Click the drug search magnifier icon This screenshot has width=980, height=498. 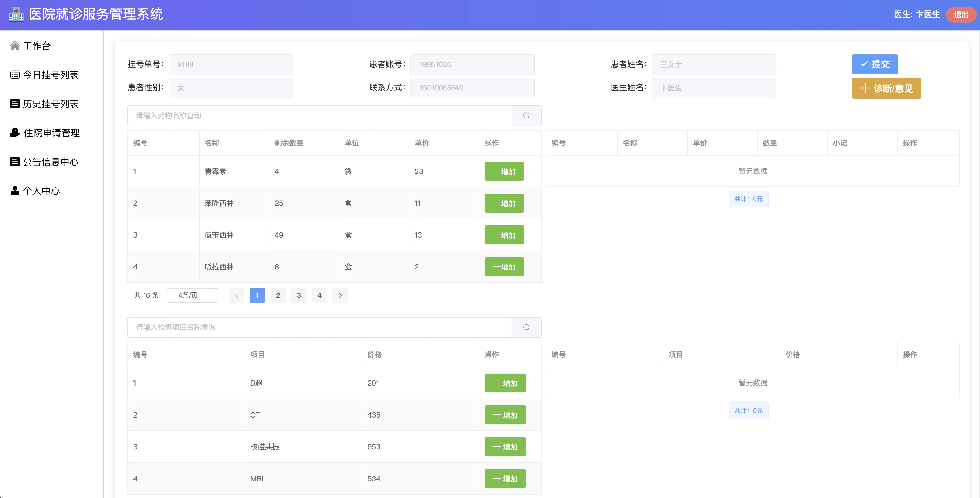pyautogui.click(x=526, y=115)
